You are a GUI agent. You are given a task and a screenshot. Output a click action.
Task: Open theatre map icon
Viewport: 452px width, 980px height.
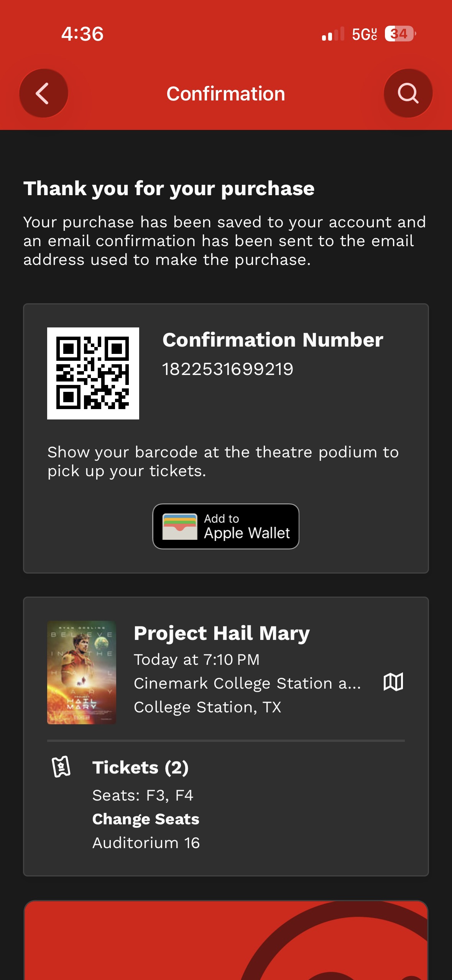[393, 682]
